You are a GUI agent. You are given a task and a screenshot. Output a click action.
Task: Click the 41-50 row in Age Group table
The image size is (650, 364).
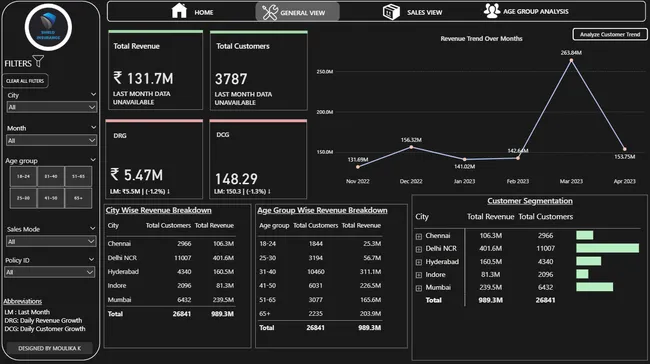[x=320, y=286]
